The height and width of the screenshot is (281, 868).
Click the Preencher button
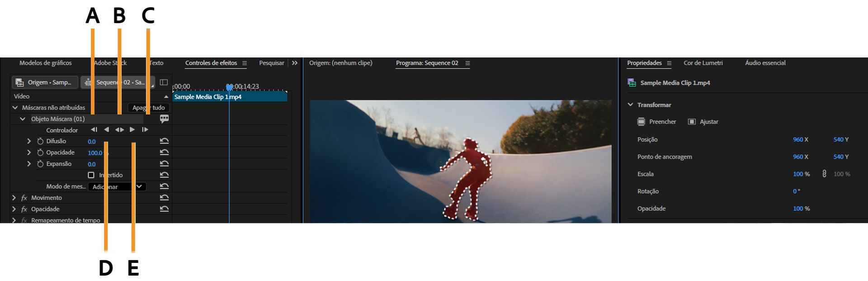[x=657, y=122]
